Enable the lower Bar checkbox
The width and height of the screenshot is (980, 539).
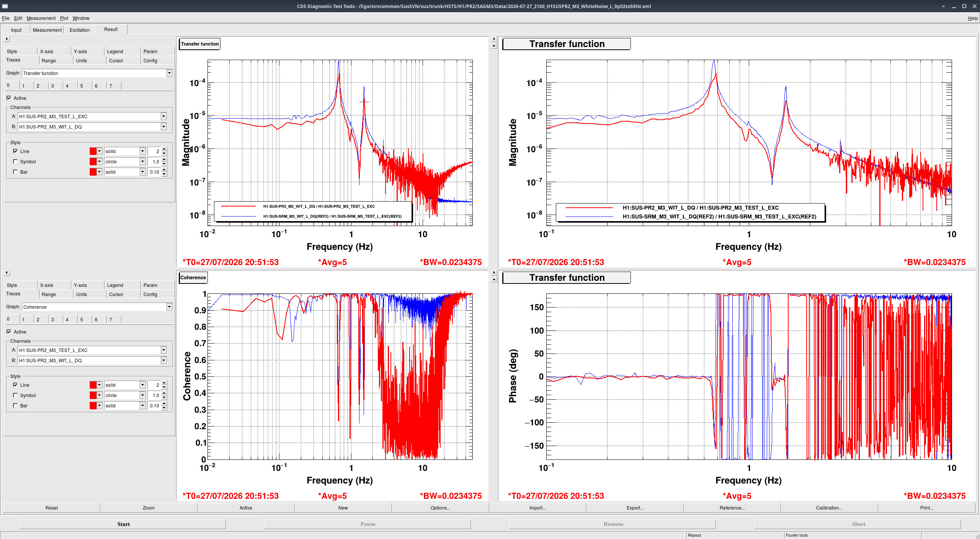15,405
